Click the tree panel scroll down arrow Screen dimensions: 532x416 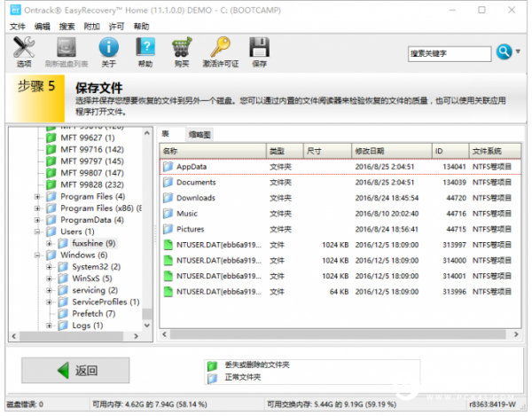tap(147, 326)
